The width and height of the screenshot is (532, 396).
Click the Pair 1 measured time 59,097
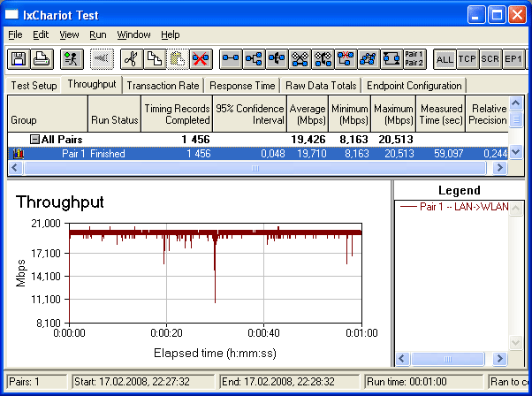click(449, 154)
